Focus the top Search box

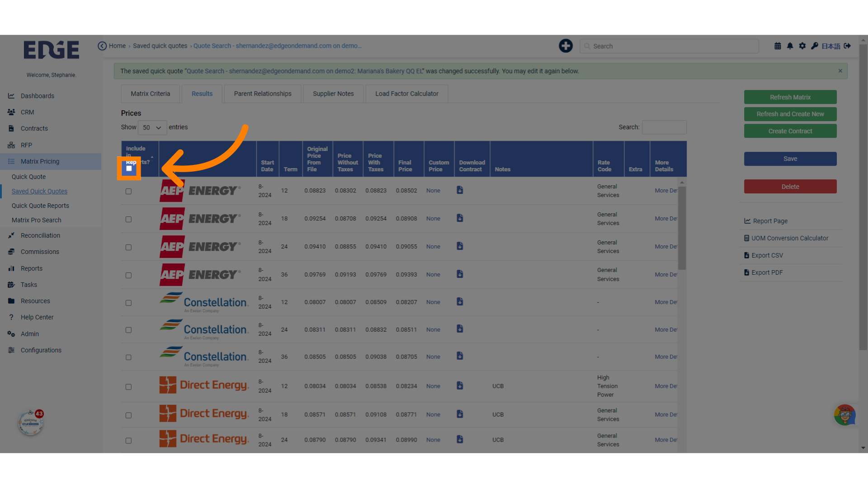[x=669, y=46]
